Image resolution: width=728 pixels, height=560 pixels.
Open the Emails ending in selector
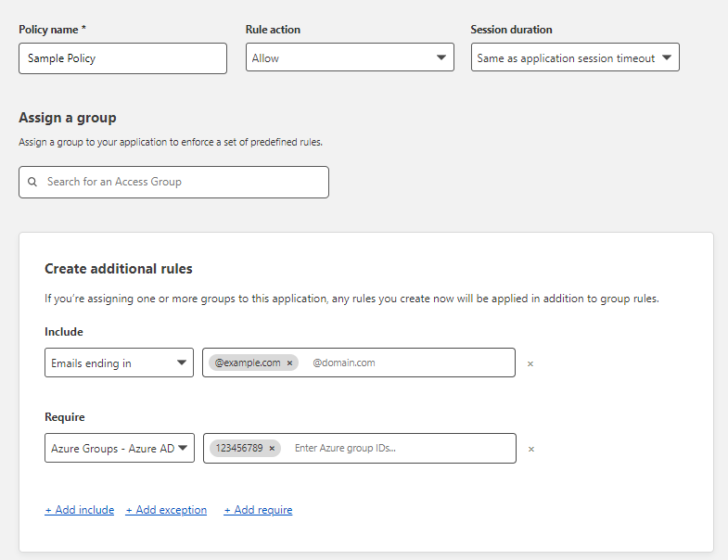point(119,363)
